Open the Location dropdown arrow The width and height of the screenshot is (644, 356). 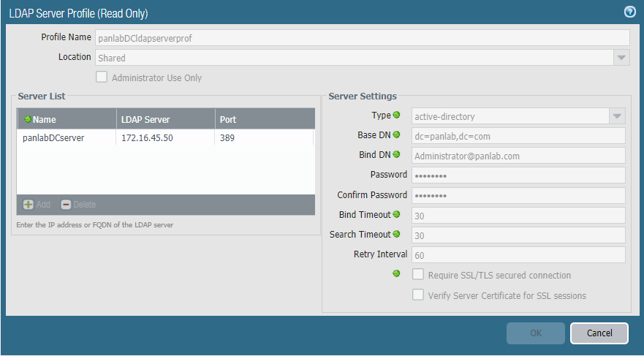[x=621, y=58]
